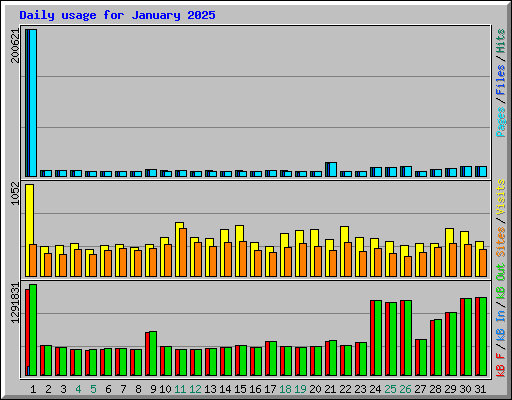Click the Visits legend label
The width and height of the screenshot is (512, 400).
501,197
